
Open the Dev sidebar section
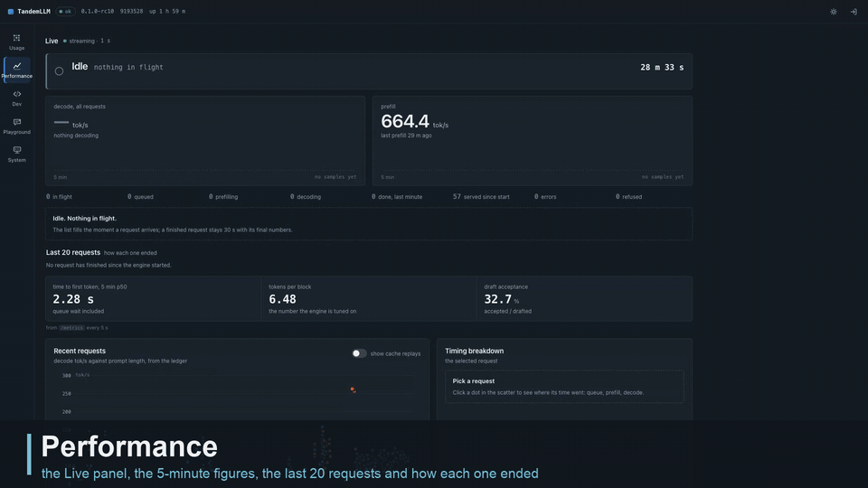click(x=16, y=98)
